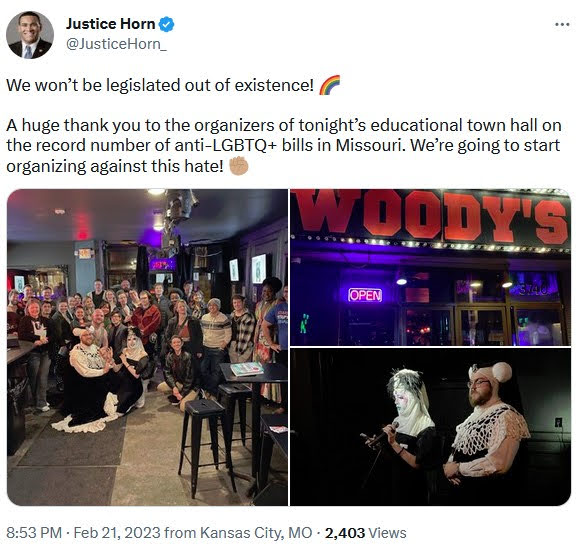Open Justice Horn's profile avatar
Screen dimensions: 584x555
click(x=30, y=35)
